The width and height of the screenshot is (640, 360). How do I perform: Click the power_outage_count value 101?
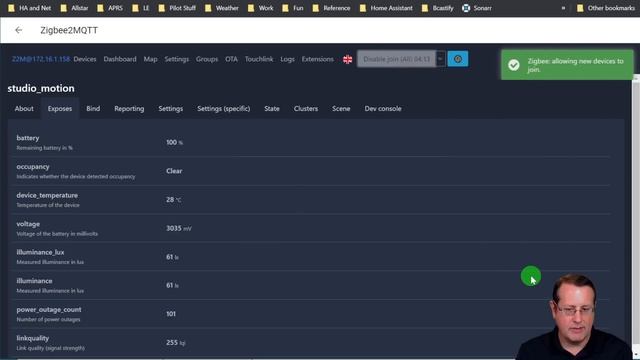(x=171, y=314)
